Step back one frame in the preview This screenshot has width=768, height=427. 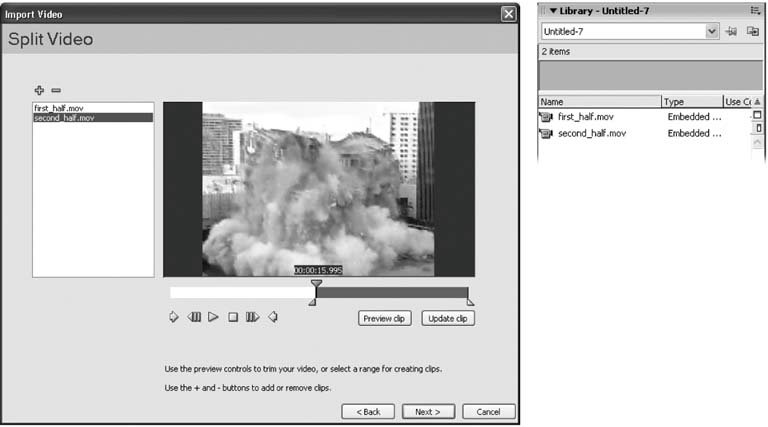tap(194, 318)
